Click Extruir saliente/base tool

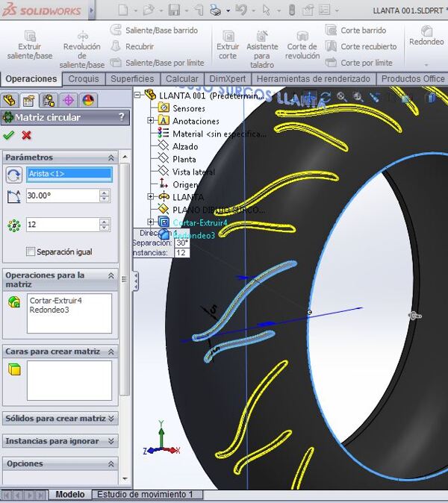(30, 45)
